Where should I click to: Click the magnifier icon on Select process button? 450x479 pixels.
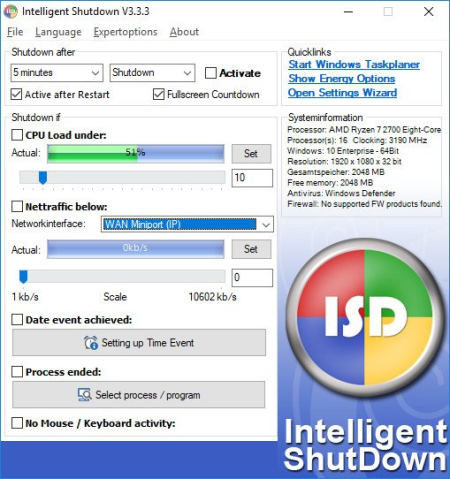(x=85, y=395)
